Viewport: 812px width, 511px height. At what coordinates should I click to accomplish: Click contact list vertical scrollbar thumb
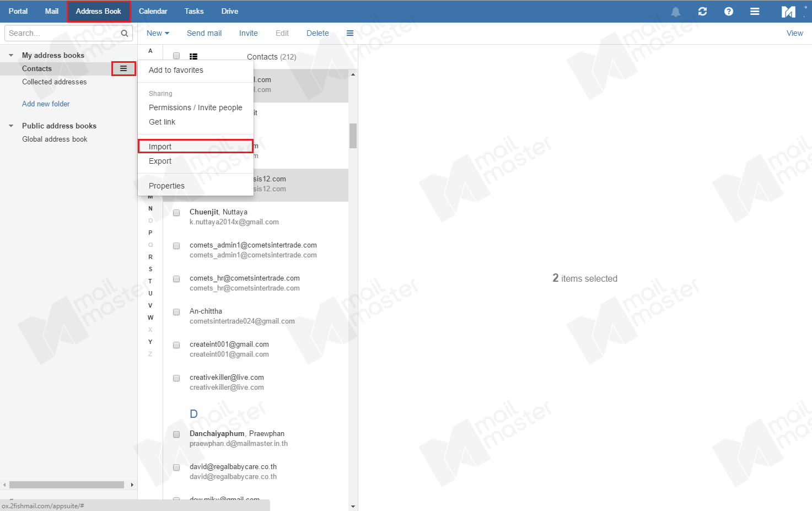click(353, 136)
